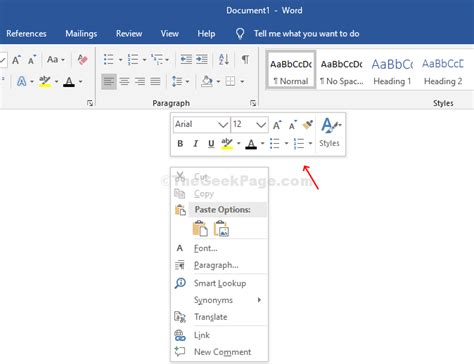Expand ribbon highlight color dropdown arrow
Viewport: 474px width, 364px height.
click(56, 81)
